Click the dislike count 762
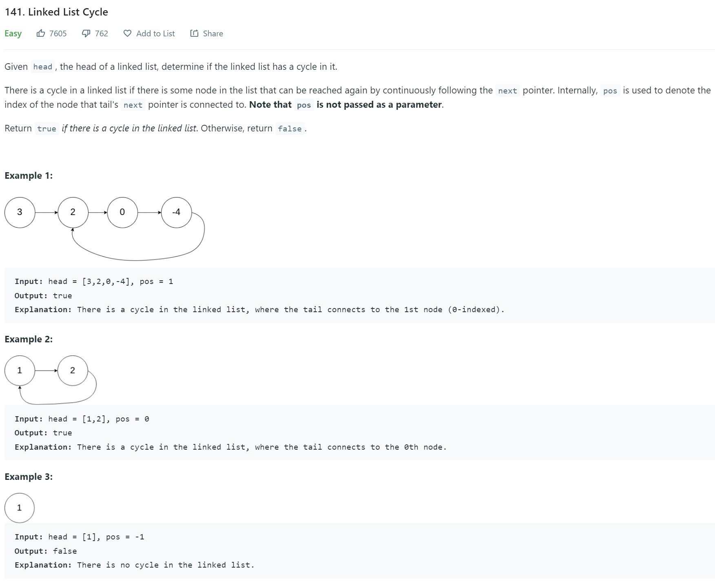 [102, 33]
